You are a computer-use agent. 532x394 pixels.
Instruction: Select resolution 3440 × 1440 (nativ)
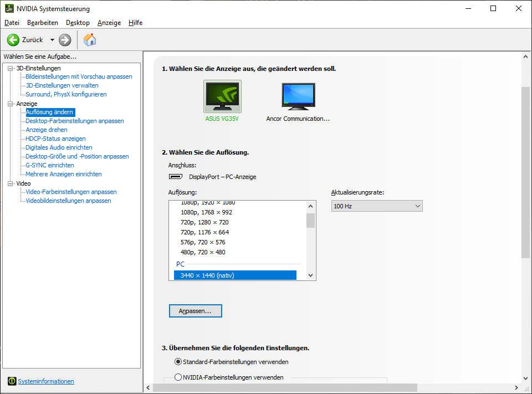point(235,275)
